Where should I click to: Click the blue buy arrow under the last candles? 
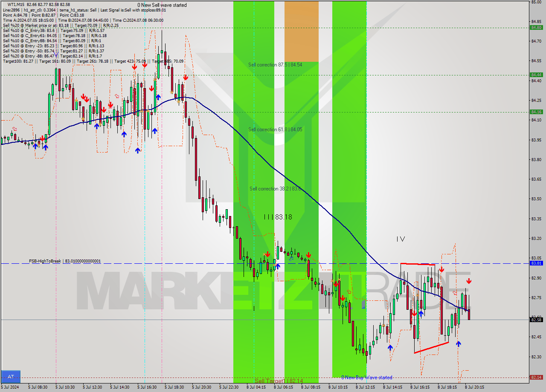[x=458, y=343]
